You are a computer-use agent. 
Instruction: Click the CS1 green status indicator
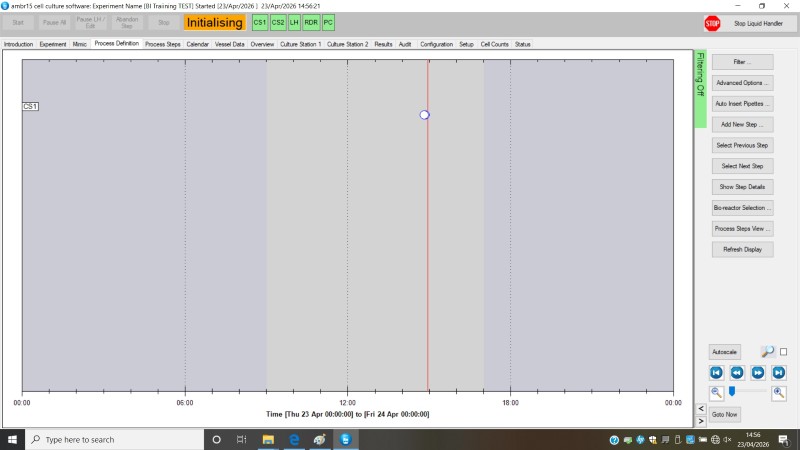tap(260, 22)
